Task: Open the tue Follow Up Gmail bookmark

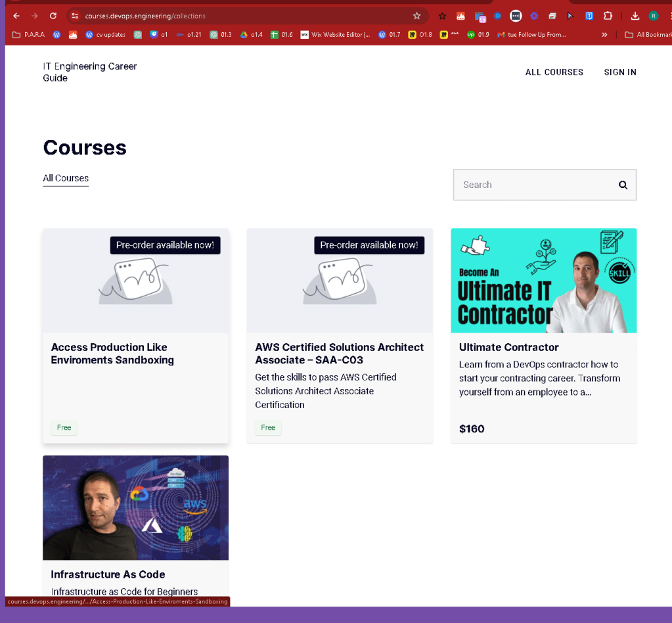Action: point(531,35)
